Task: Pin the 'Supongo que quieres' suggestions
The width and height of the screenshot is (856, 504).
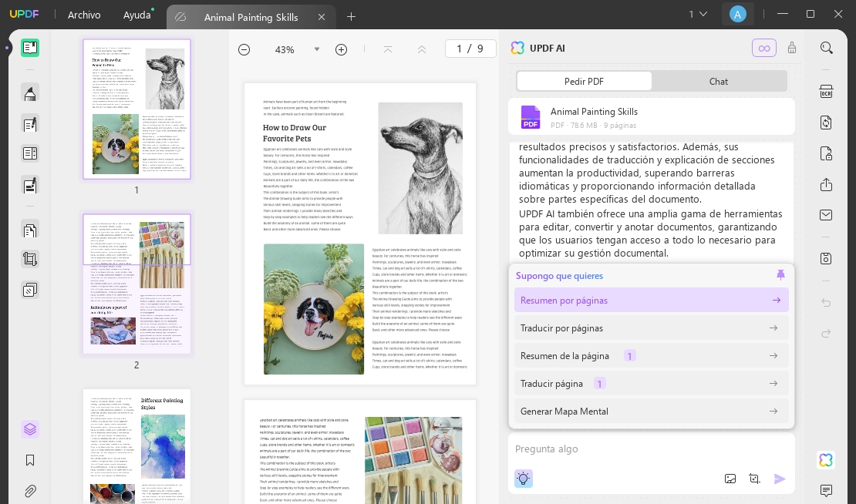Action: 780,275
